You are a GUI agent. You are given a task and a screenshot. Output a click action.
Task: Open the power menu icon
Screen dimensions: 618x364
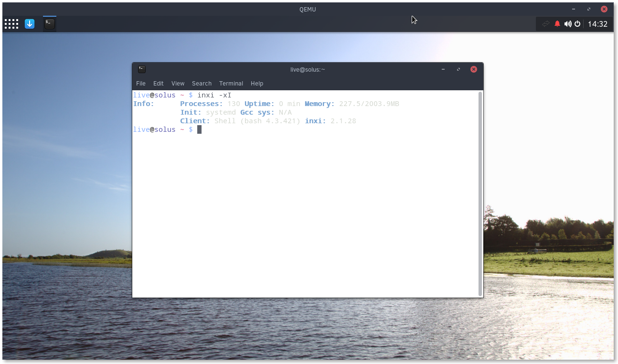click(x=577, y=24)
